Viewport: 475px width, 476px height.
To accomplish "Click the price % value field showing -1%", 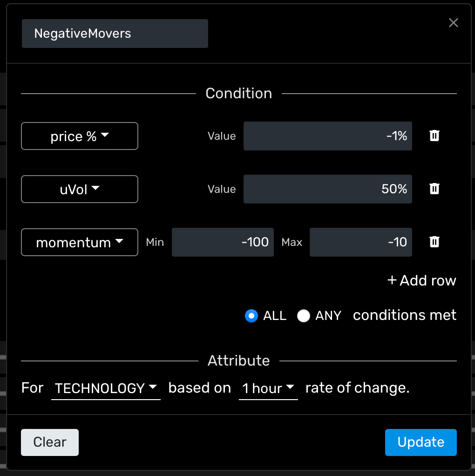I will tap(327, 136).
